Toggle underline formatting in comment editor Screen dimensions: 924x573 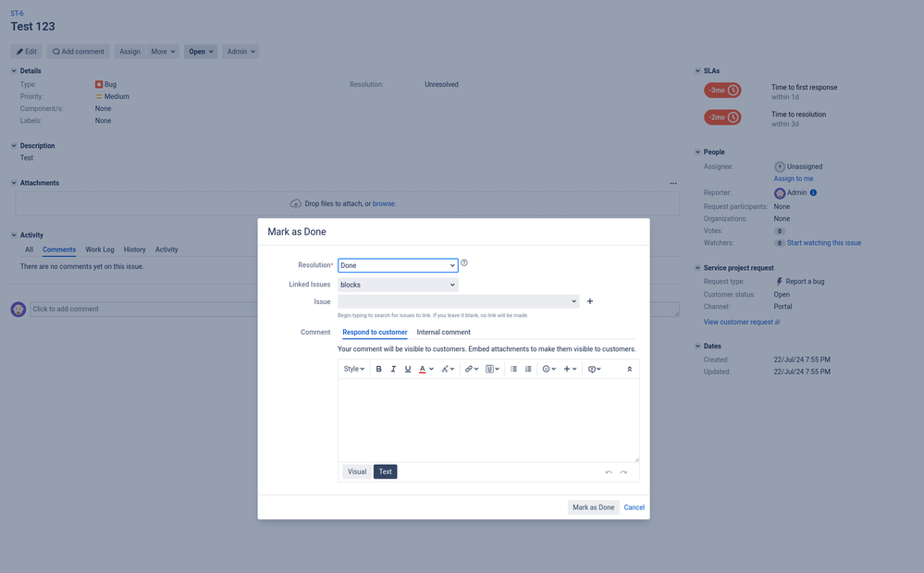(x=407, y=370)
